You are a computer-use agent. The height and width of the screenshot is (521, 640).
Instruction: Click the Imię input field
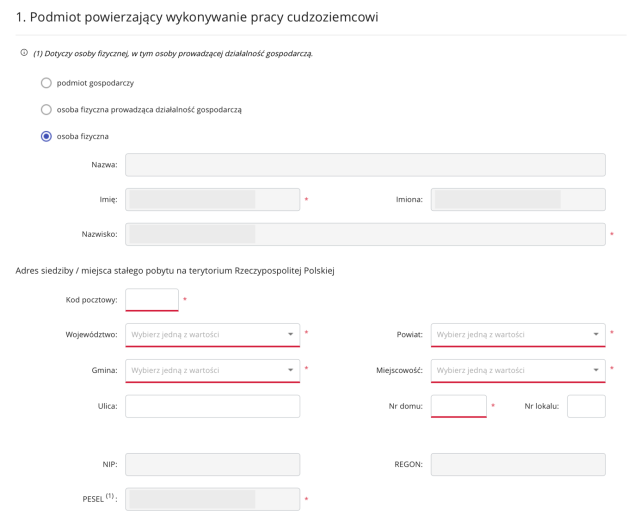[x=212, y=200]
